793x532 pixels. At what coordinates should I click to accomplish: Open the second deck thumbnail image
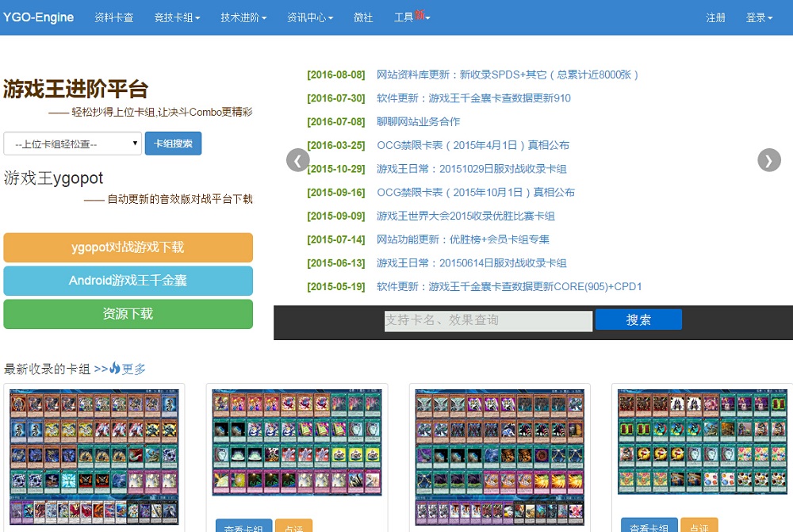click(x=297, y=442)
